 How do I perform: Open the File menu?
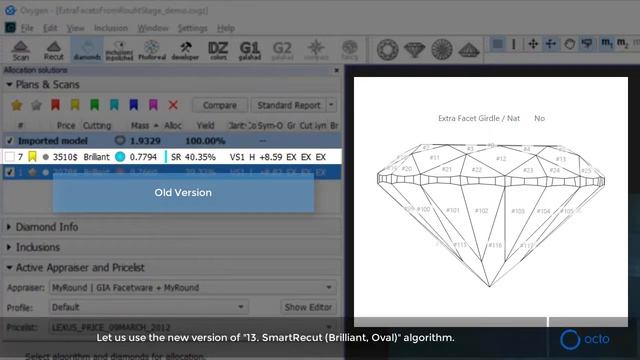(27, 28)
